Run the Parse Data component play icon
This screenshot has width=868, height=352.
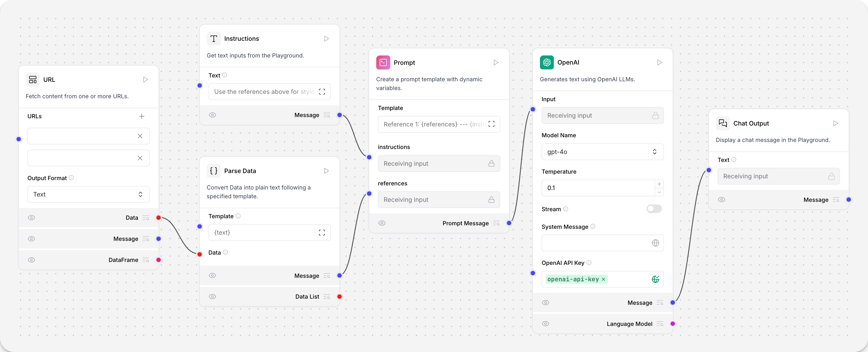(326, 171)
